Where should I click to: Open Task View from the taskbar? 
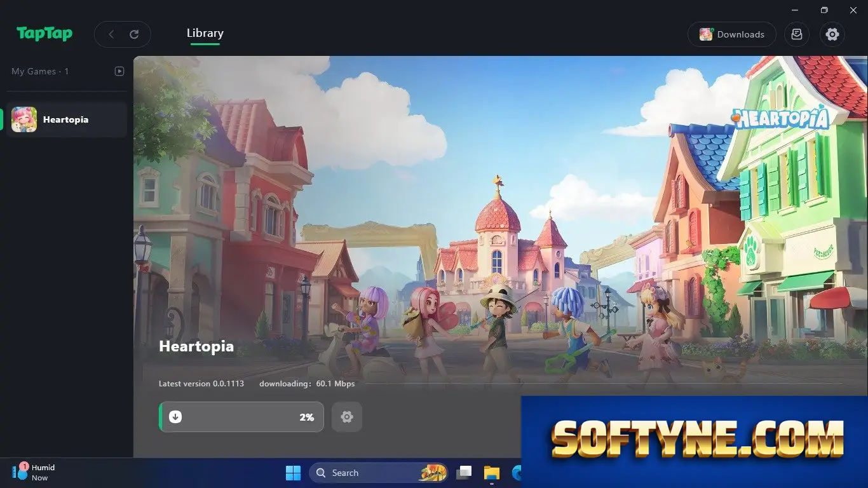click(464, 473)
